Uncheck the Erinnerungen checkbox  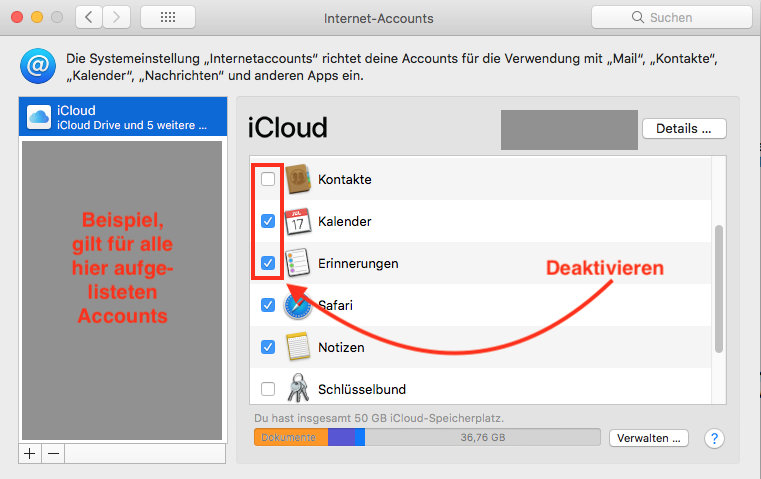[x=268, y=263]
